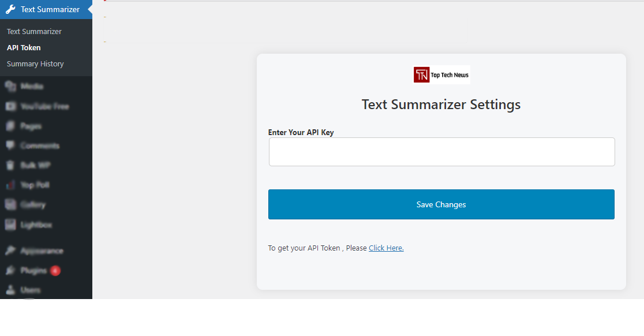Click the Pages menu icon
The height and width of the screenshot is (336, 644).
coord(11,126)
